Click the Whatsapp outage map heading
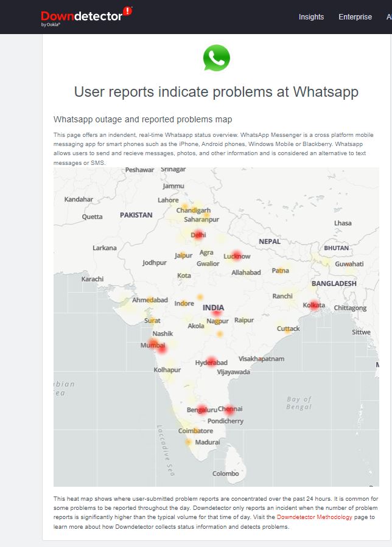 (x=143, y=119)
